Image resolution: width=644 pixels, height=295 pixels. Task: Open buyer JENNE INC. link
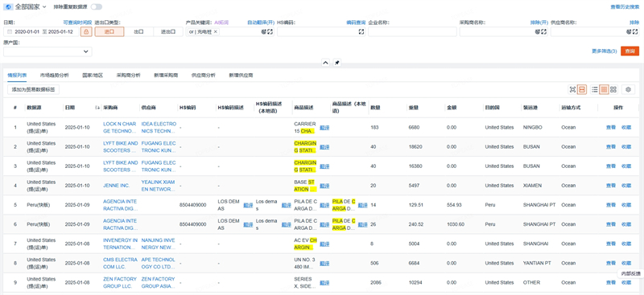116,186
